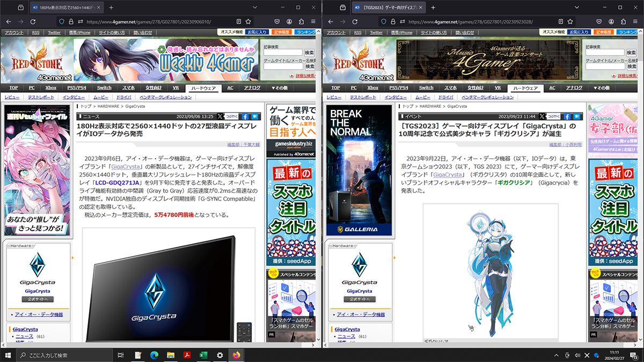Viewport: 644px width, 362px height.
Task: Open Gigacrycia character illustration in right article
Action: (491, 271)
